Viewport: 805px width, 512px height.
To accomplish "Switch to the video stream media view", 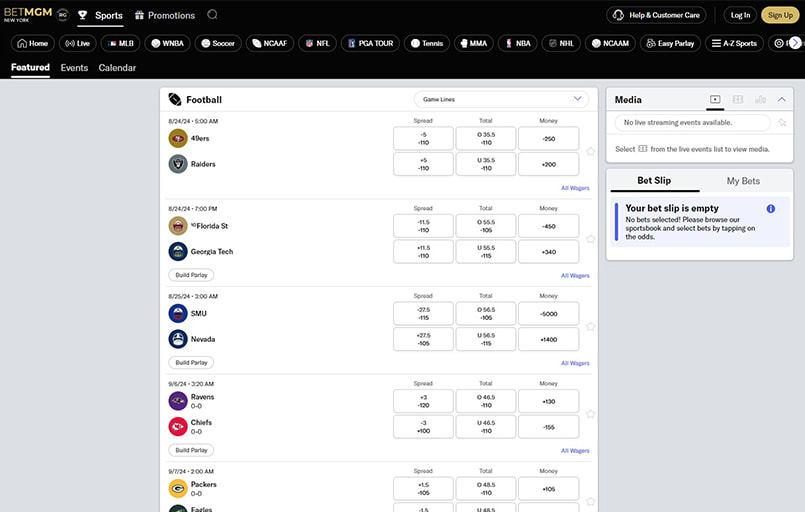I will pyautogui.click(x=715, y=99).
